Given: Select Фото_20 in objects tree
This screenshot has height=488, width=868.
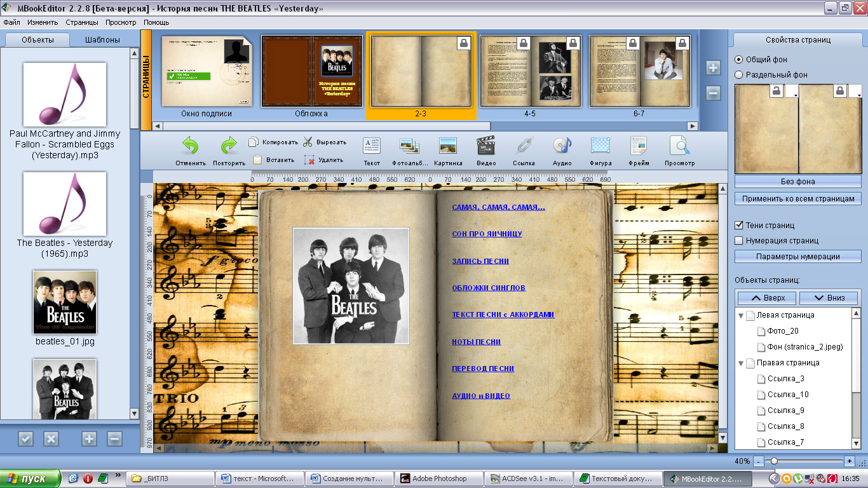Looking at the screenshot, I should [783, 331].
